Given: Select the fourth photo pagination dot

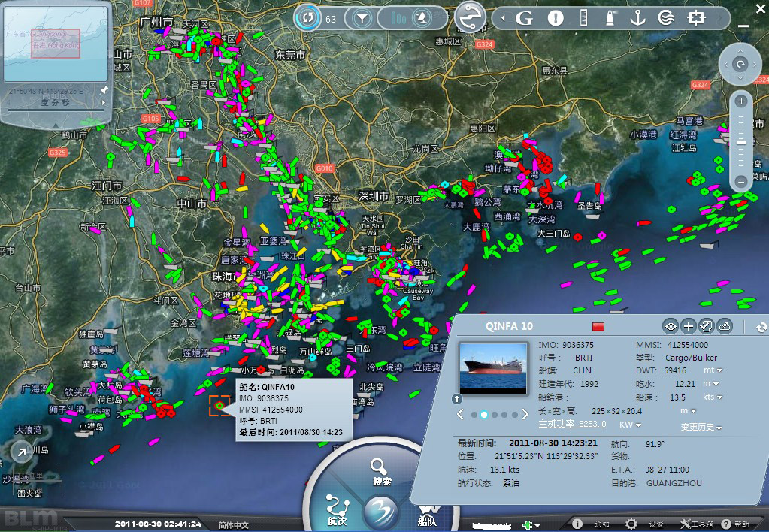Looking at the screenshot, I should pos(504,415).
